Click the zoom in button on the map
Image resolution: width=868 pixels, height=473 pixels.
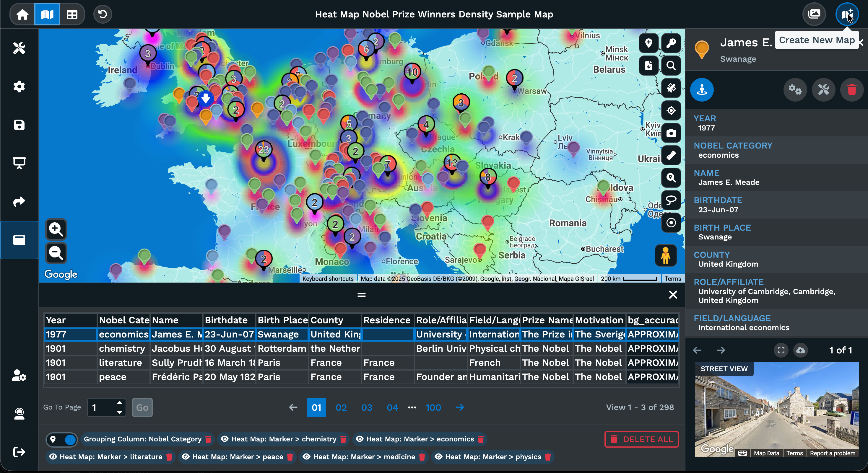point(56,230)
